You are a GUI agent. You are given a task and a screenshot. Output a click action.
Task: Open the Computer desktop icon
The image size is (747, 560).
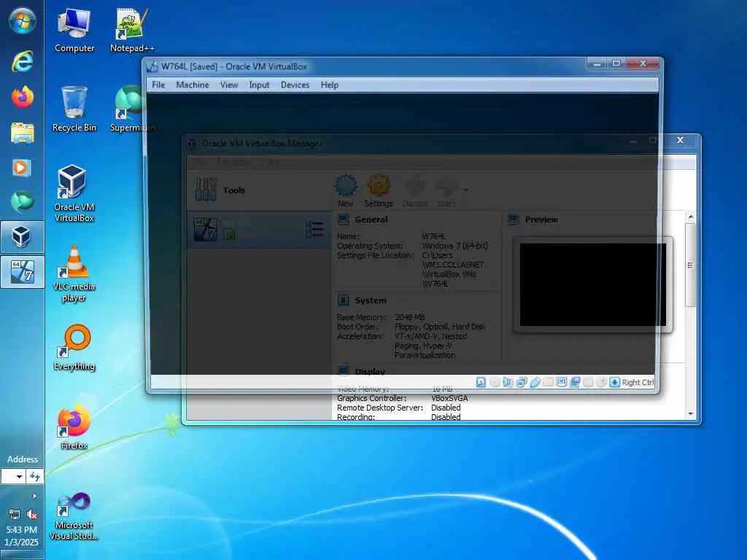point(74,31)
